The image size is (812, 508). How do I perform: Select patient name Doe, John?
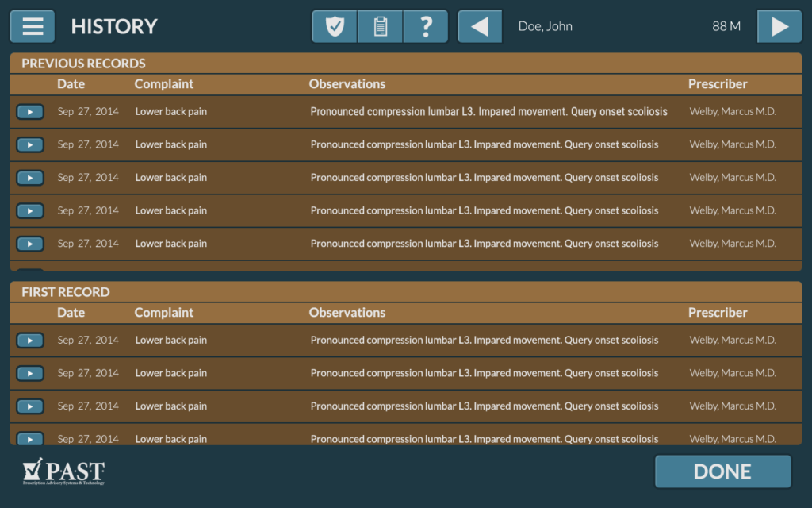pyautogui.click(x=546, y=26)
